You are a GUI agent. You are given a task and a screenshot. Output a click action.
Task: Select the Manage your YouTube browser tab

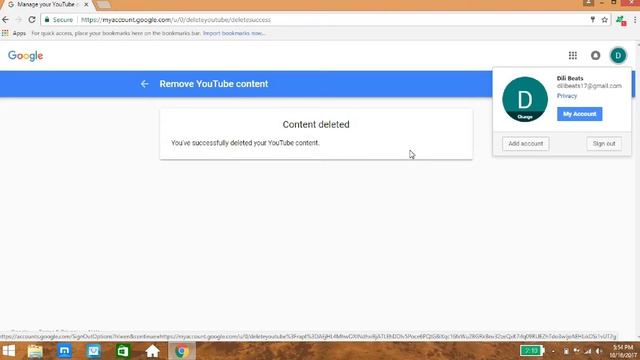point(47,4)
